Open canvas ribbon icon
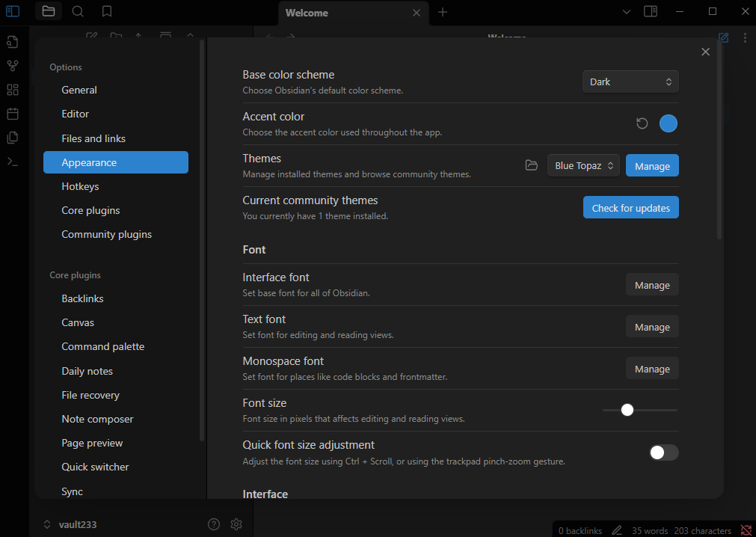Screen dimensions: 756x537 pos(13,90)
